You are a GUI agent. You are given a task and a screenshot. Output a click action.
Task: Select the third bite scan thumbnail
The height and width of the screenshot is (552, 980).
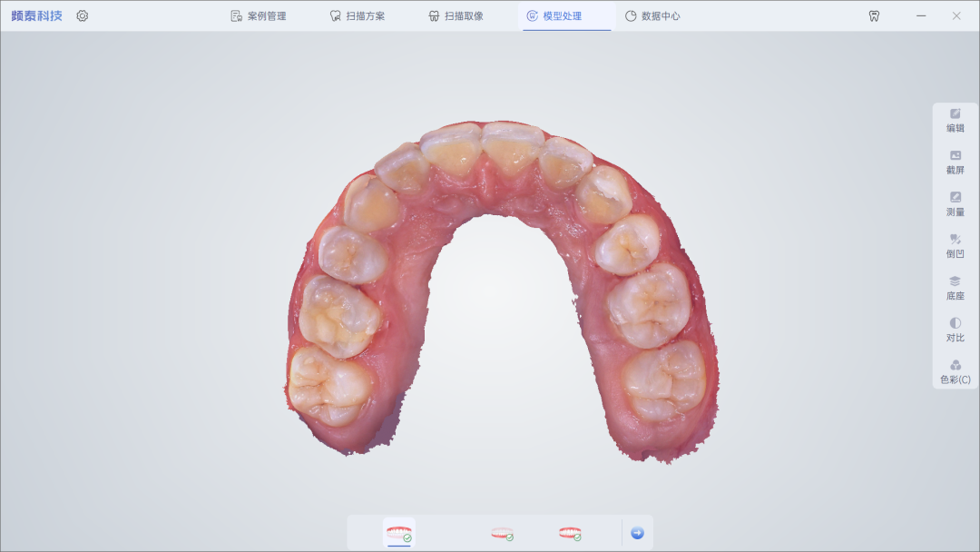pos(569,533)
